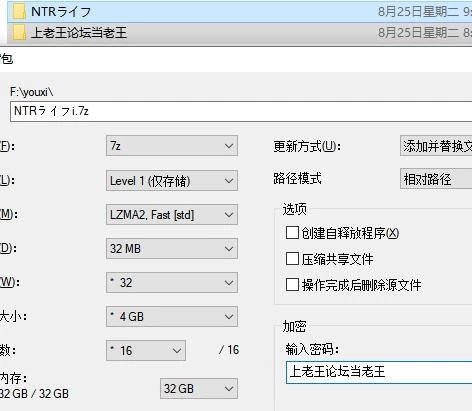Enable the 操作完成后删除源文件 checkbox
Screen dimensions: 472x411
pos(292,285)
